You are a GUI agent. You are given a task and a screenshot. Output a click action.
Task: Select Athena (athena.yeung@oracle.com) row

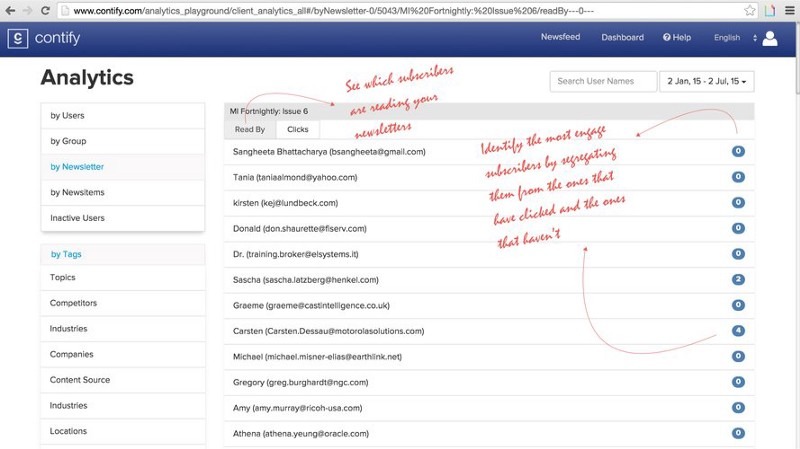pyautogui.click(x=489, y=434)
